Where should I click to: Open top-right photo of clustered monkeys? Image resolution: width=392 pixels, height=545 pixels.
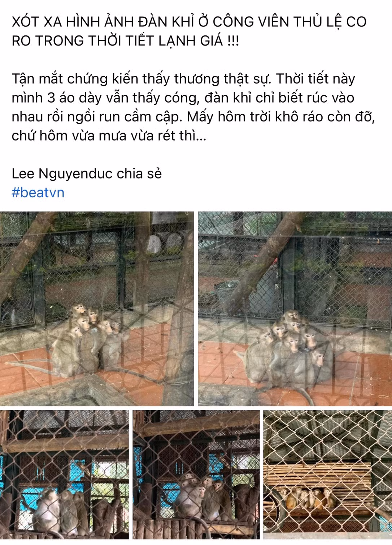[x=295, y=309]
